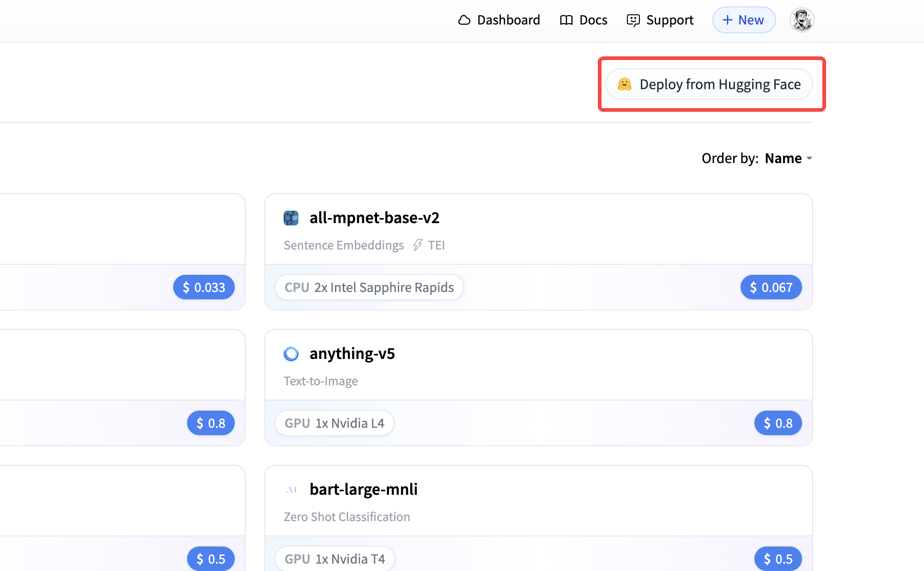924x571 pixels.
Task: Open the anything-v5 model card title
Action: [x=352, y=354]
